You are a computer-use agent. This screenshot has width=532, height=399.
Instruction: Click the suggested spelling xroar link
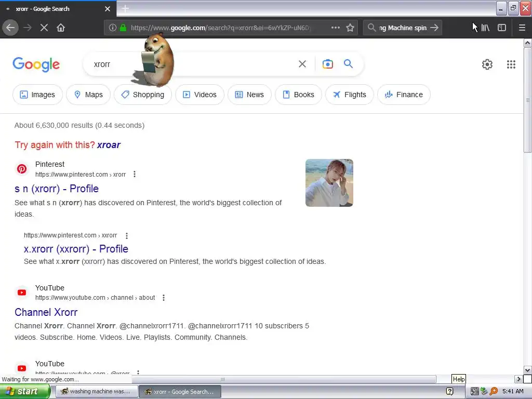click(x=109, y=145)
